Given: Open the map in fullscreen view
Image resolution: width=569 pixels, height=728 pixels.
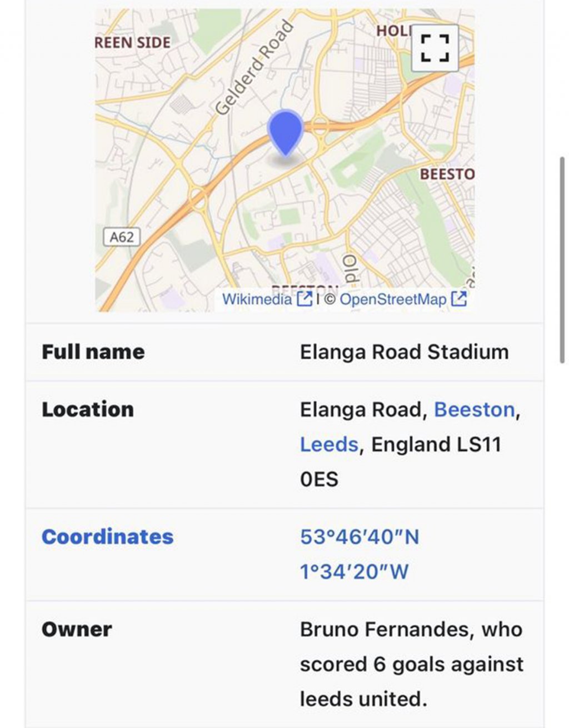Looking at the screenshot, I should click(435, 48).
